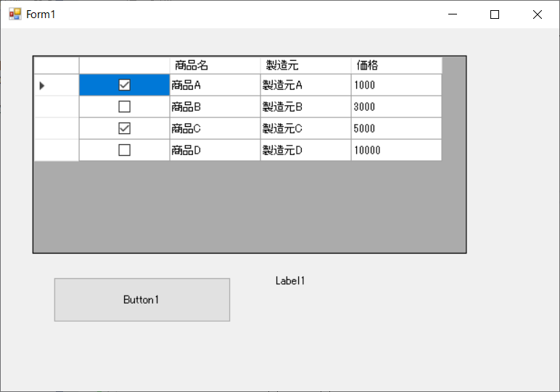Viewport: 560px width, 392px height.
Task: Select the price cell 10000
Action: coord(397,150)
